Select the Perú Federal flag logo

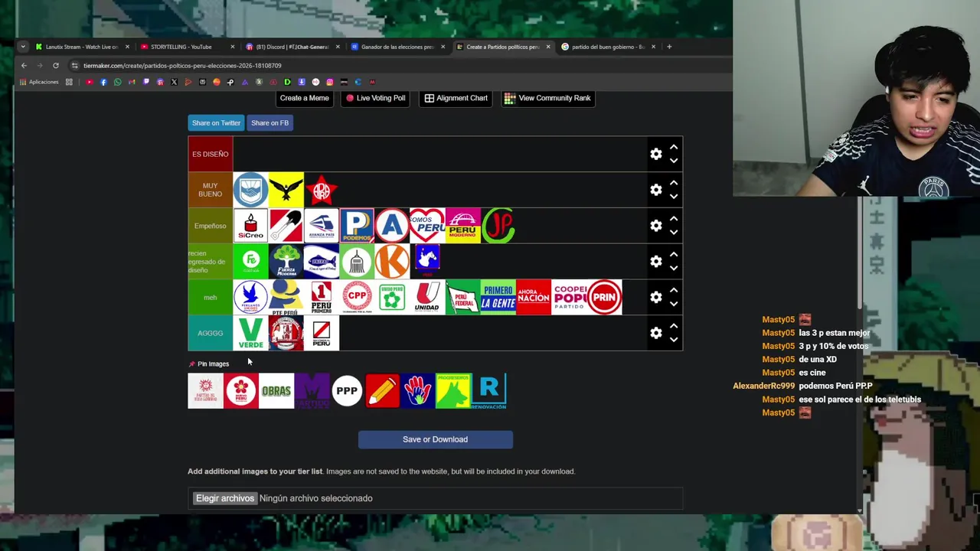click(x=462, y=297)
